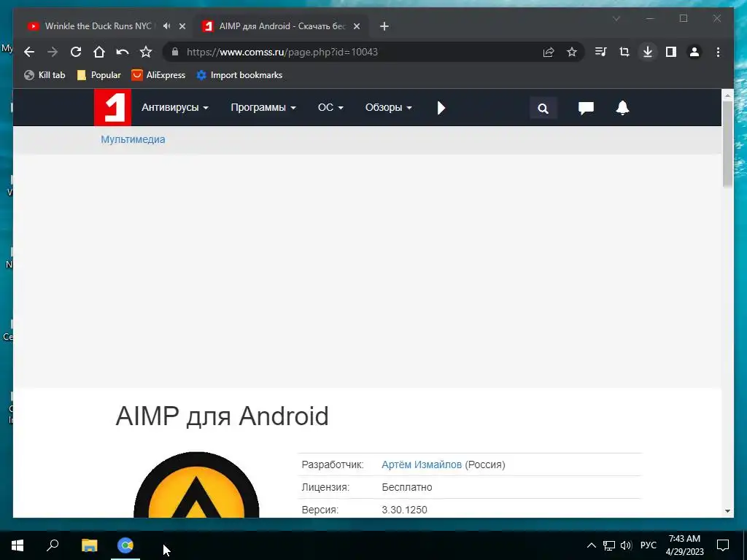Image resolution: width=747 pixels, height=560 pixels.
Task: Open the taskbar clock showing 7:43 AM
Action: [x=684, y=545]
